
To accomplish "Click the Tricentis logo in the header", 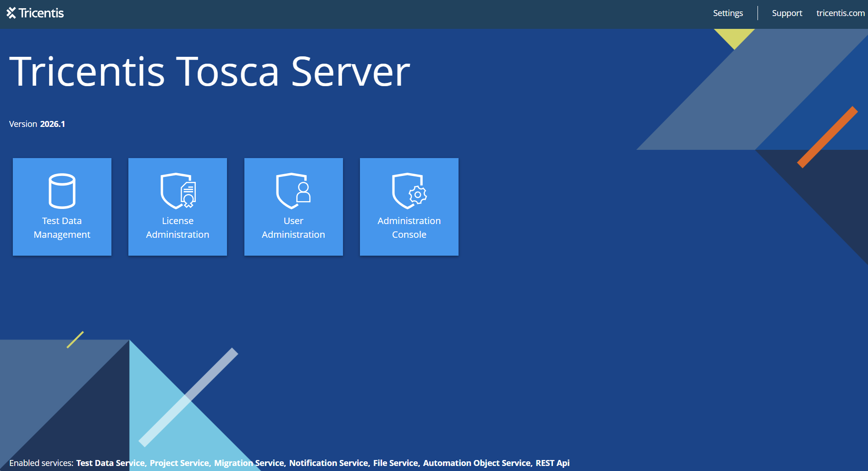I will coord(35,13).
